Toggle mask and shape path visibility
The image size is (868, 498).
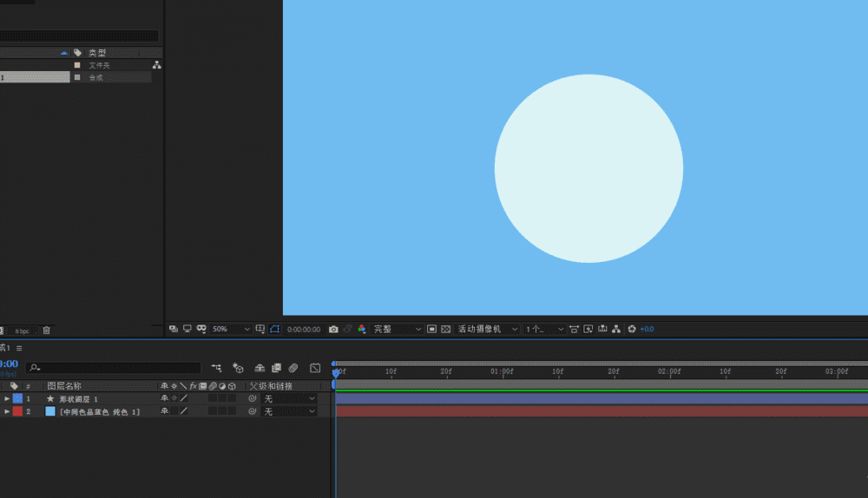click(274, 330)
